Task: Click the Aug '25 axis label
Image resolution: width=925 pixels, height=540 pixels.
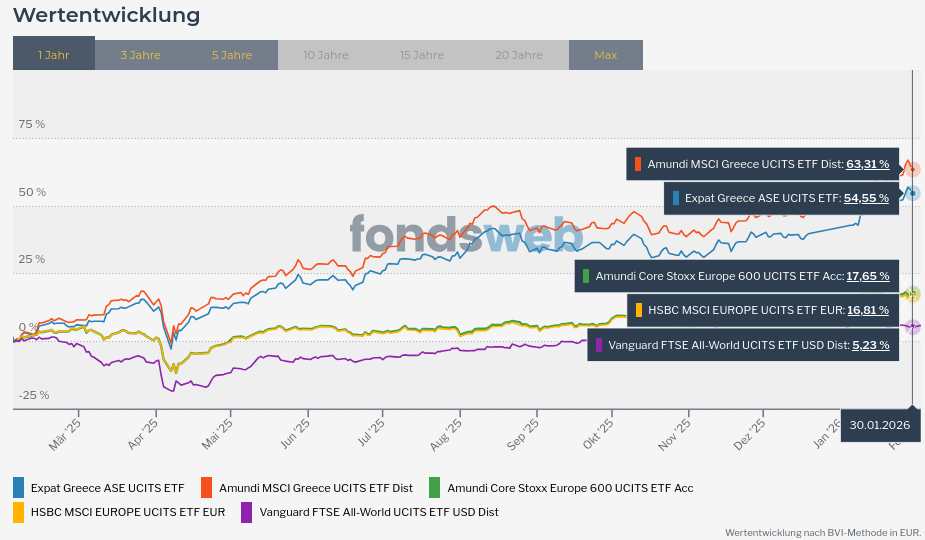Action: 445,435
